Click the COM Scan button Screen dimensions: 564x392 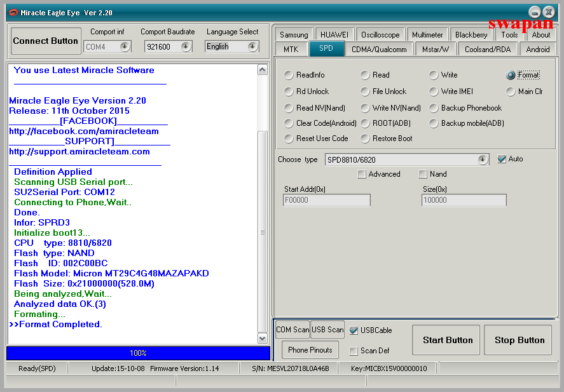(x=292, y=330)
